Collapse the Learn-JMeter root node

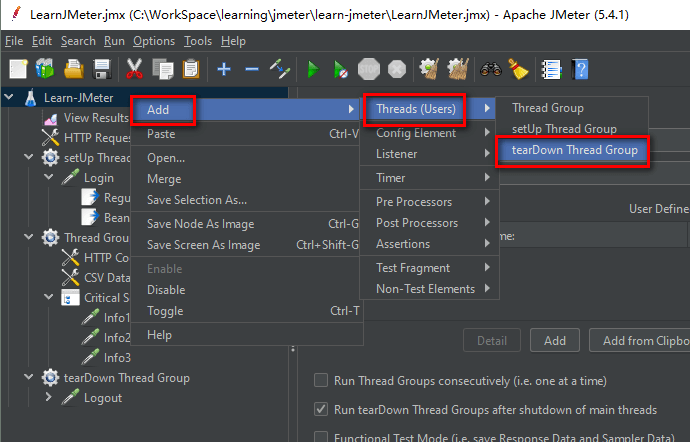pos(9,96)
